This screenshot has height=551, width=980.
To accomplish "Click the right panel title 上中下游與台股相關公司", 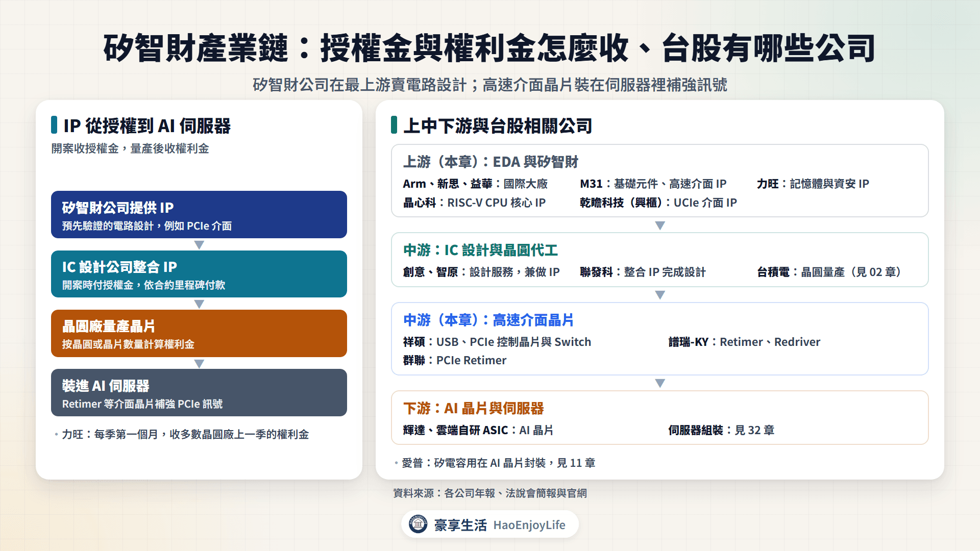I will (x=498, y=126).
